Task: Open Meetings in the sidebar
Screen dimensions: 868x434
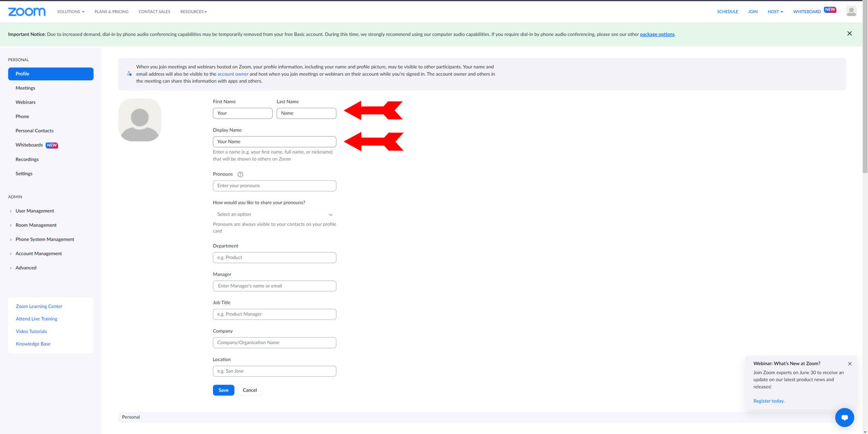Action: point(25,88)
